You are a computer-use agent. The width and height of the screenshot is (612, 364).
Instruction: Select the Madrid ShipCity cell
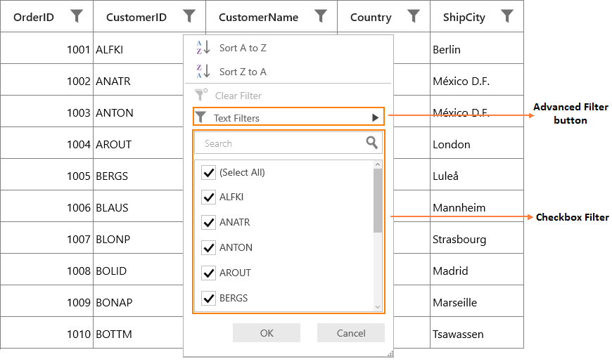point(477,269)
